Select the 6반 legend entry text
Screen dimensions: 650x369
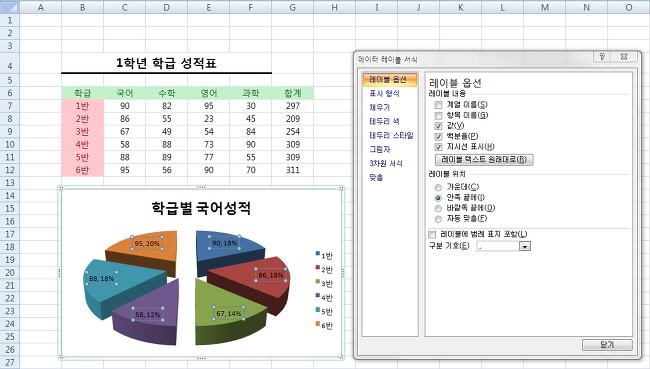[327, 326]
